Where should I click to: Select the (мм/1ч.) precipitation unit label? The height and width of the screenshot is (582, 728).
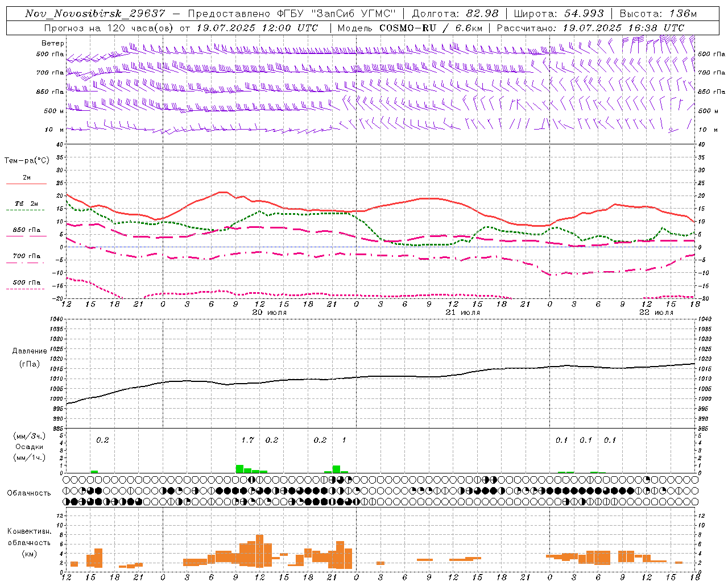(x=28, y=458)
